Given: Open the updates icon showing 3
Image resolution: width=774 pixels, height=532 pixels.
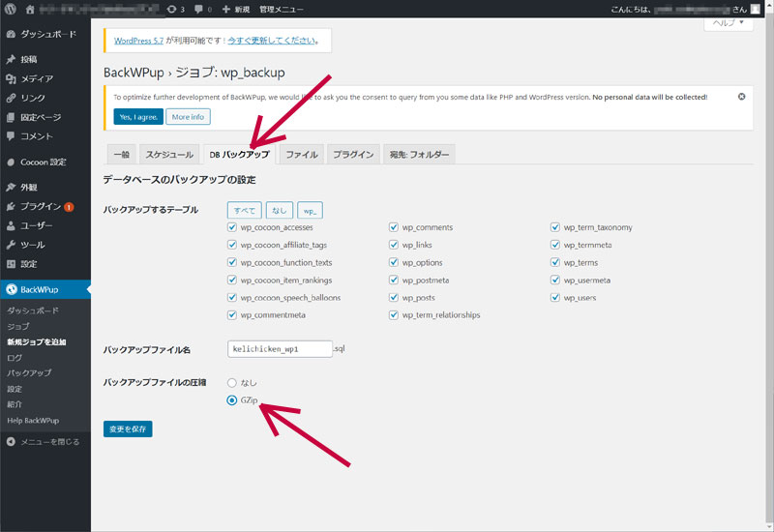Looking at the screenshot, I should (172, 9).
